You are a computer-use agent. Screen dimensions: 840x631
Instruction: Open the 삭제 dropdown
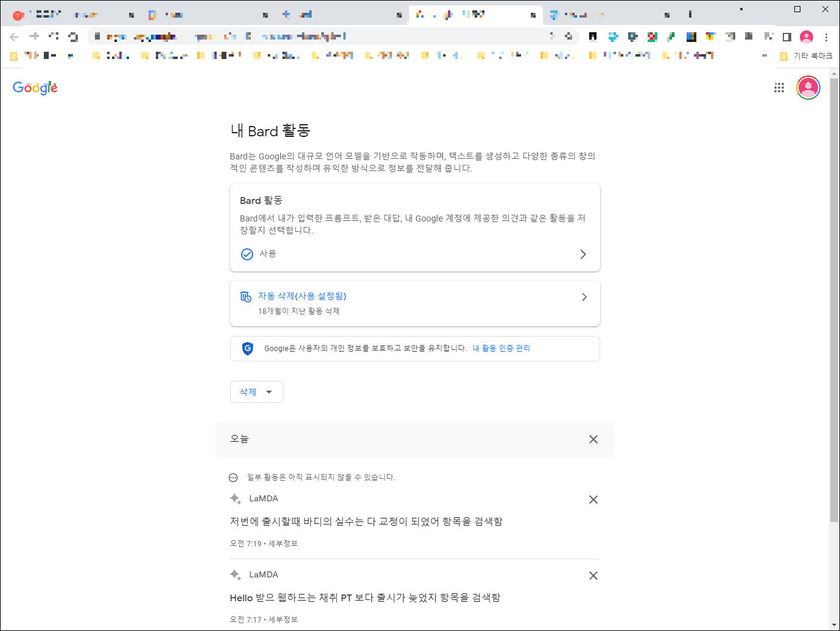(257, 392)
